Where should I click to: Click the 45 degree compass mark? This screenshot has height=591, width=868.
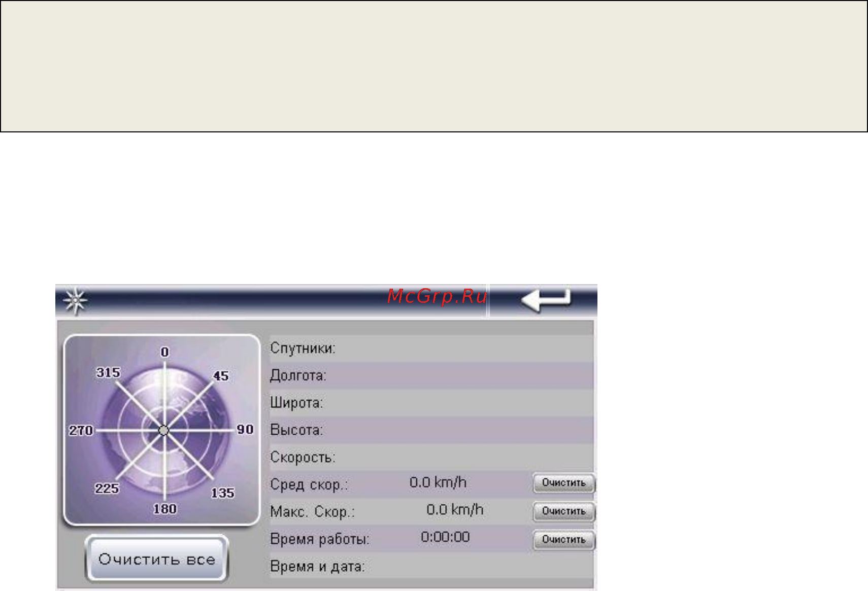coord(221,376)
